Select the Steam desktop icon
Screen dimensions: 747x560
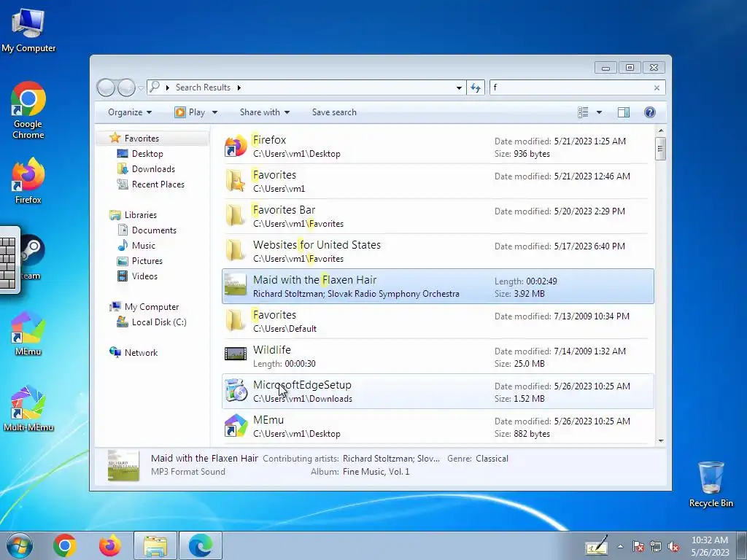point(32,257)
